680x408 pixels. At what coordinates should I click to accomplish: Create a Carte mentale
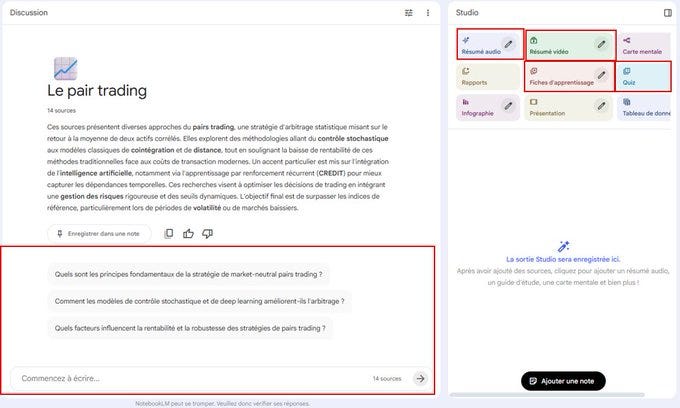[x=644, y=46]
